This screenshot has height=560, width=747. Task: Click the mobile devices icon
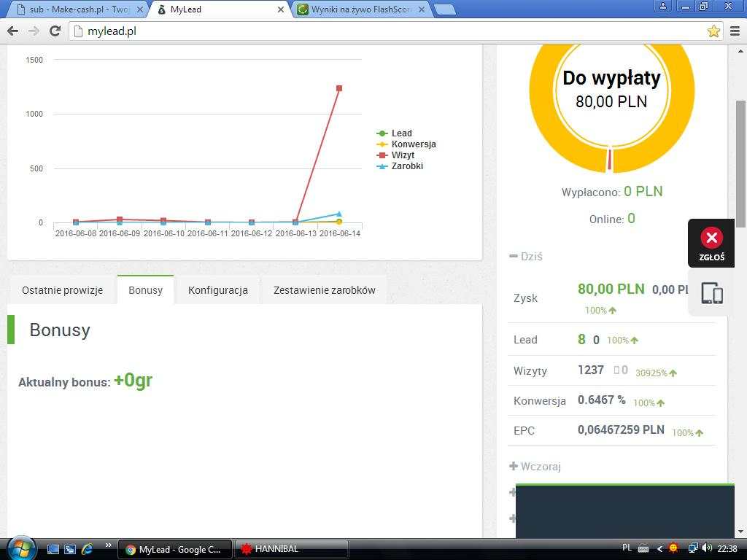click(x=711, y=293)
